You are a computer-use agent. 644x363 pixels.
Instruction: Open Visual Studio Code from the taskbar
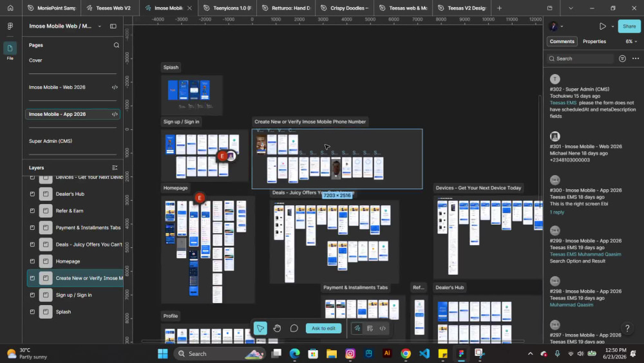tap(424, 353)
